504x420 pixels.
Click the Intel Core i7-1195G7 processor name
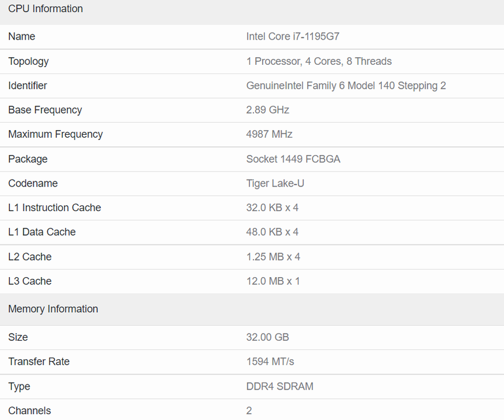tap(292, 36)
